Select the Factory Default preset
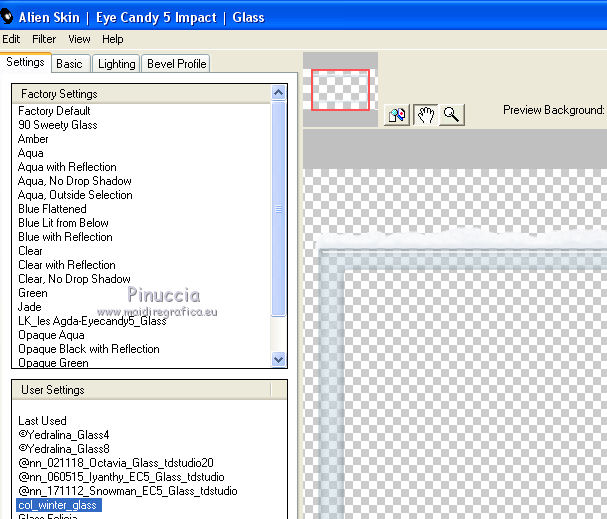607x519 pixels. click(54, 111)
